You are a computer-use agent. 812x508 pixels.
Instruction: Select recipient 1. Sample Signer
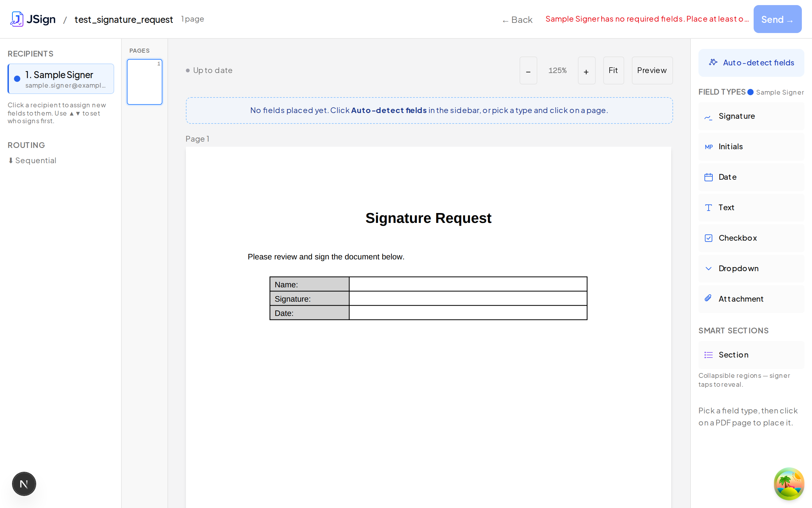click(61, 79)
